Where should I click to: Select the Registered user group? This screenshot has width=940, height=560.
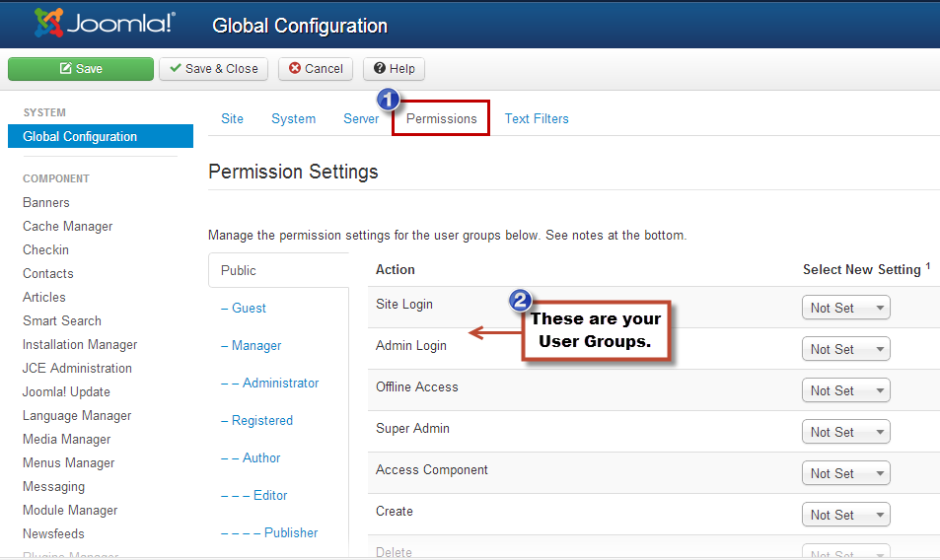(x=256, y=420)
